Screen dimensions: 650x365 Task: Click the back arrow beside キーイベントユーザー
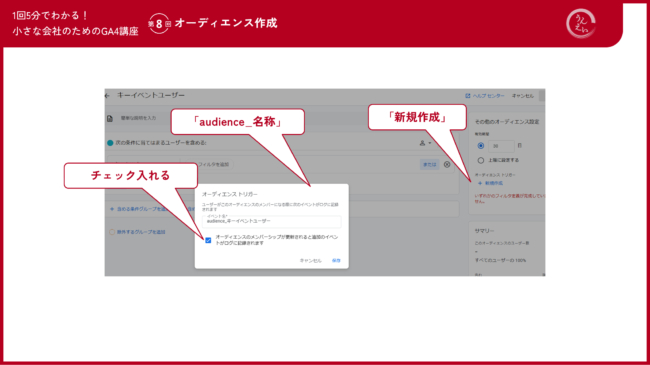(107, 96)
